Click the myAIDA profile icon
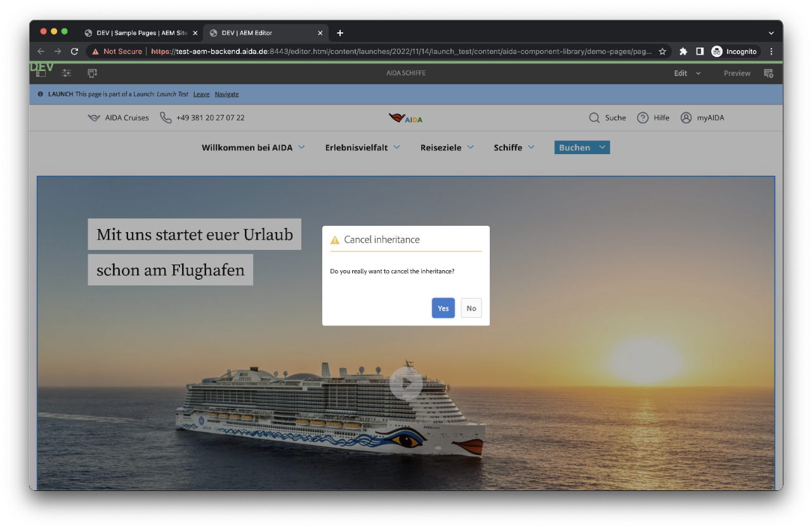The width and height of the screenshot is (812, 529). (686, 118)
